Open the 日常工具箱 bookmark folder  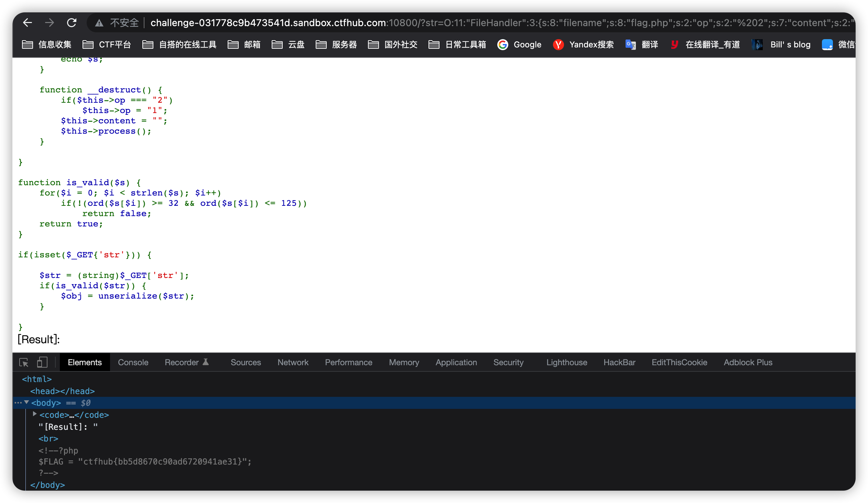[x=458, y=45]
